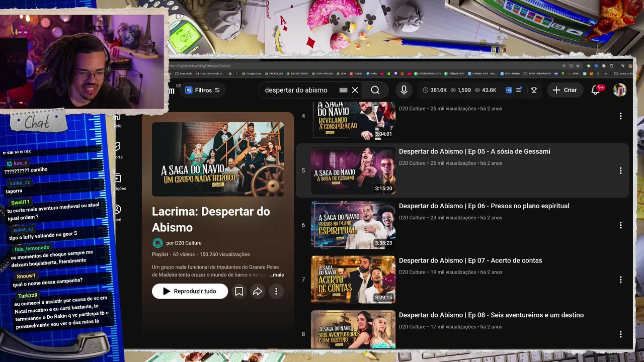Open options for the 25 mil visualizações video
644x362 pixels.
coord(620,116)
